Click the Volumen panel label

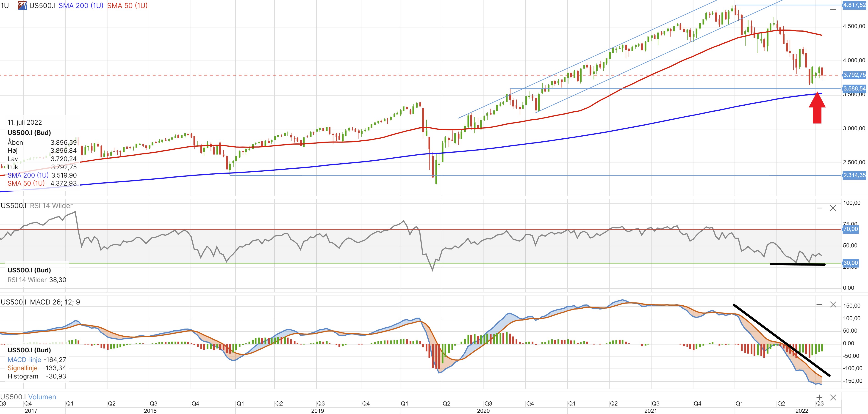pyautogui.click(x=42, y=397)
